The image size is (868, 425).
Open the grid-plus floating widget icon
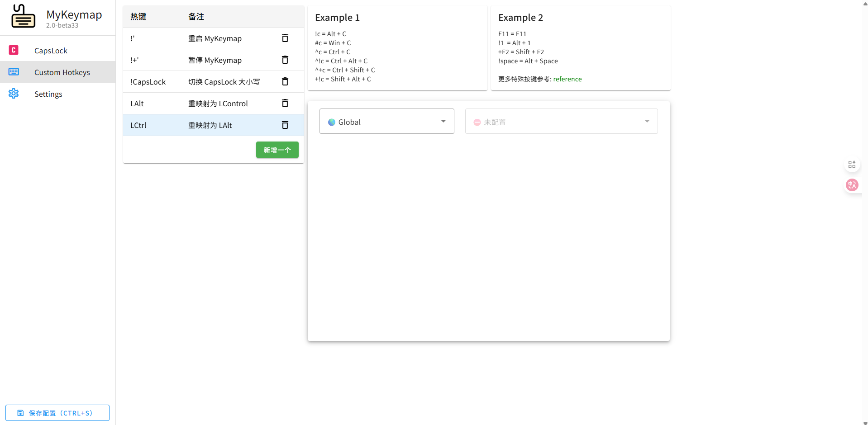coord(852,165)
